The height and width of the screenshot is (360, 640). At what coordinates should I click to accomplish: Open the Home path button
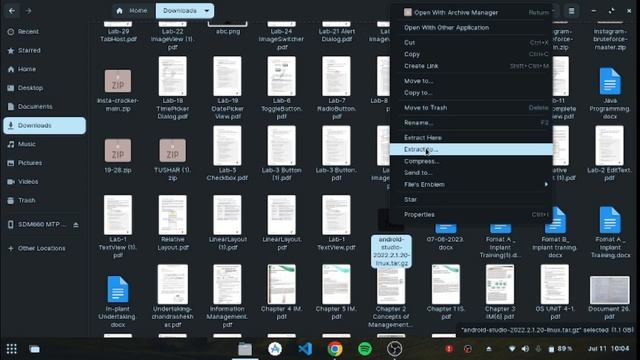coord(132,11)
